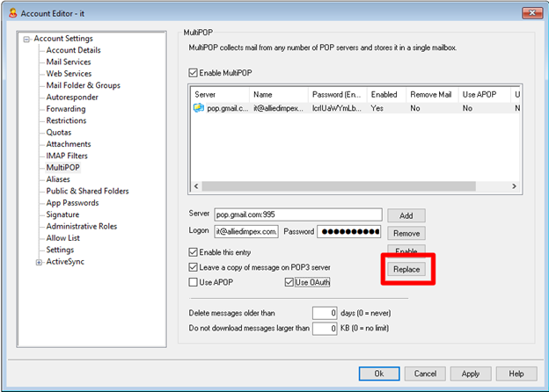Toggle the Enable MultiPOP checkbox
The height and width of the screenshot is (392, 549).
pyautogui.click(x=194, y=73)
